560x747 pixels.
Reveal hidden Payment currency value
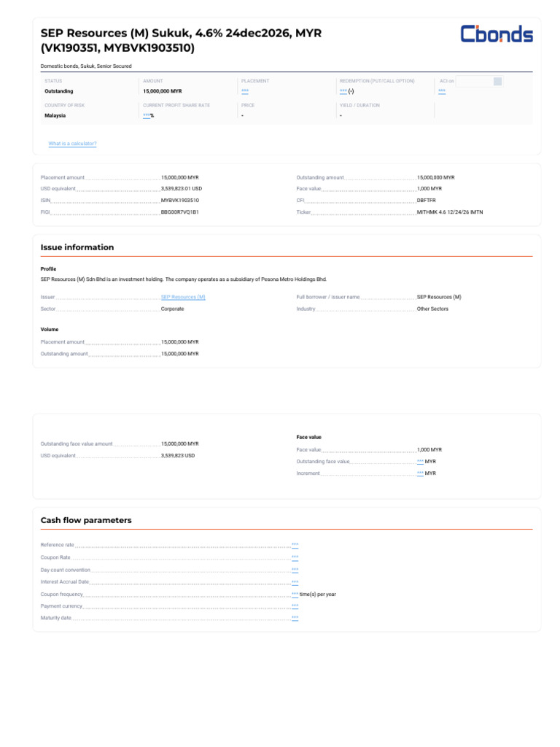[x=295, y=606]
